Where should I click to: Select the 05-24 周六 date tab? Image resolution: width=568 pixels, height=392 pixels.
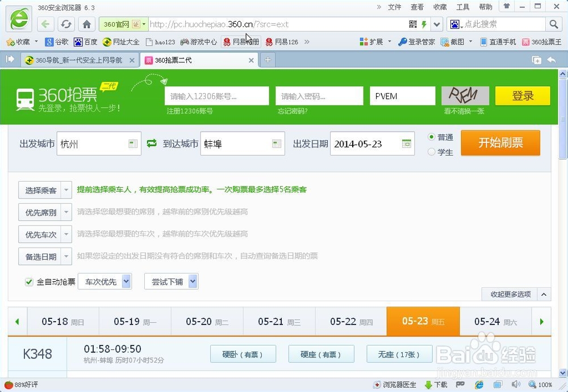click(495, 322)
